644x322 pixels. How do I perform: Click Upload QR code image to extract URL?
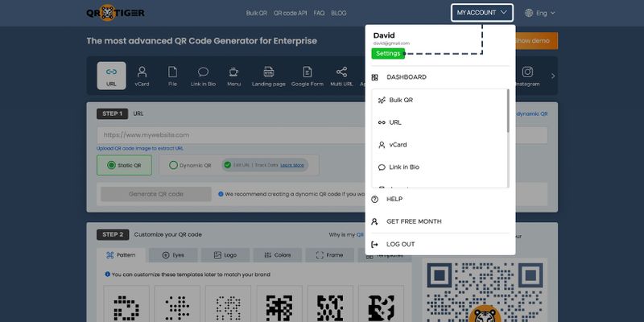click(139, 148)
